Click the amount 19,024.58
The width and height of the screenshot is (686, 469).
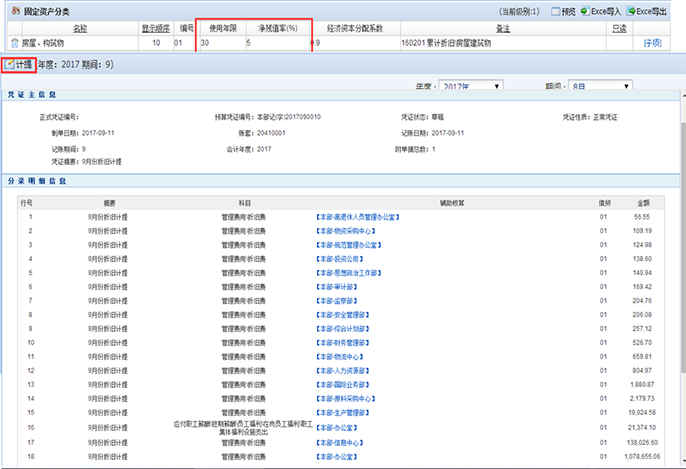(642, 413)
